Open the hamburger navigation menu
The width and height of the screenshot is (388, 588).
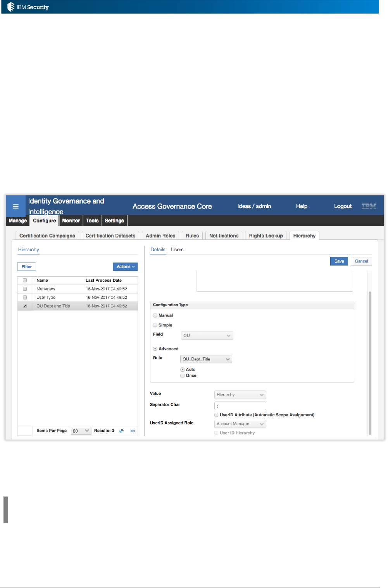pos(16,206)
